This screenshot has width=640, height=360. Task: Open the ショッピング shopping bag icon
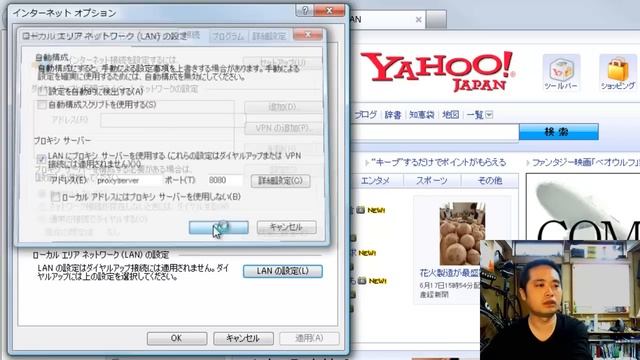(618, 73)
